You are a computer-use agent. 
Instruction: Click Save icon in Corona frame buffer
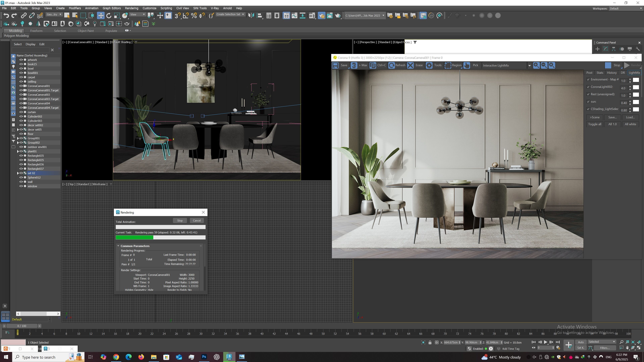(335, 66)
